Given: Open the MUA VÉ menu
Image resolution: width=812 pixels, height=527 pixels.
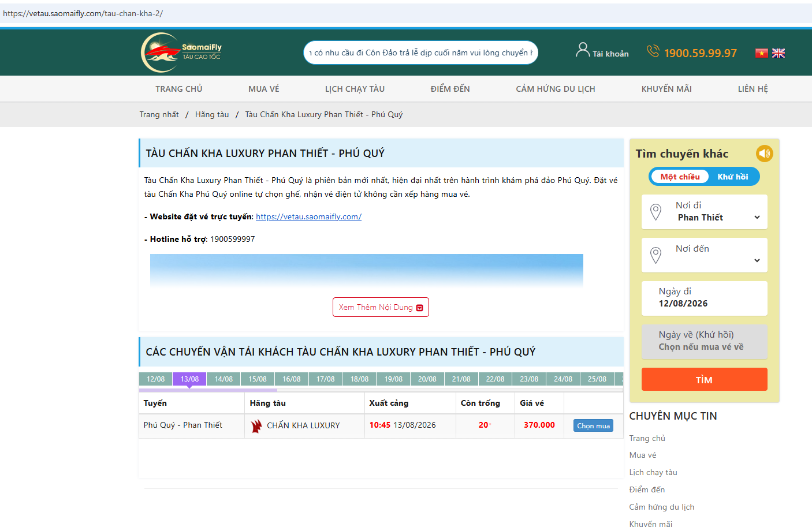Looking at the screenshot, I should click(x=264, y=89).
